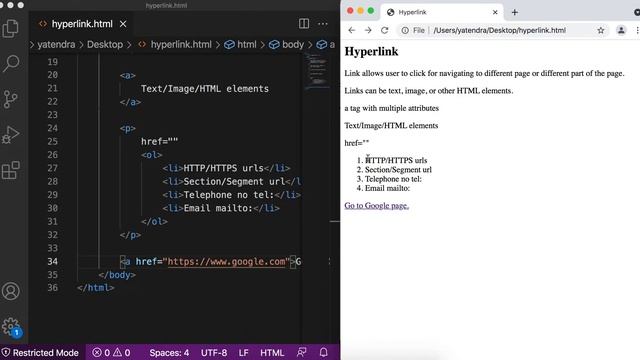
Task: Open the Run and Debug view
Action: click(11, 135)
